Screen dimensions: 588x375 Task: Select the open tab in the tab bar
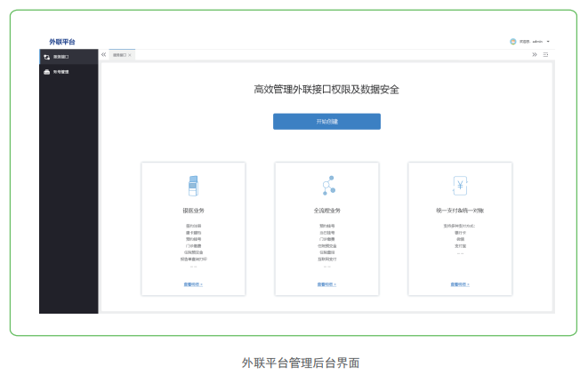(118, 55)
